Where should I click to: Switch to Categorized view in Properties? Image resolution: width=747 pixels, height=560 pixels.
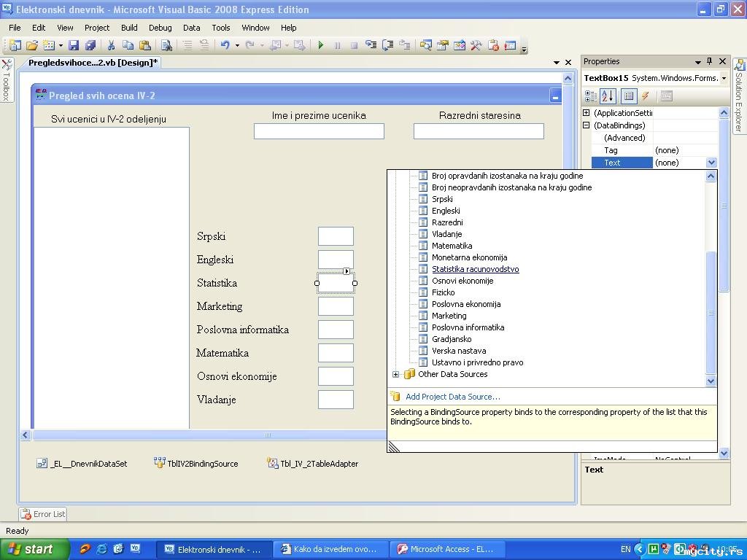(591, 96)
